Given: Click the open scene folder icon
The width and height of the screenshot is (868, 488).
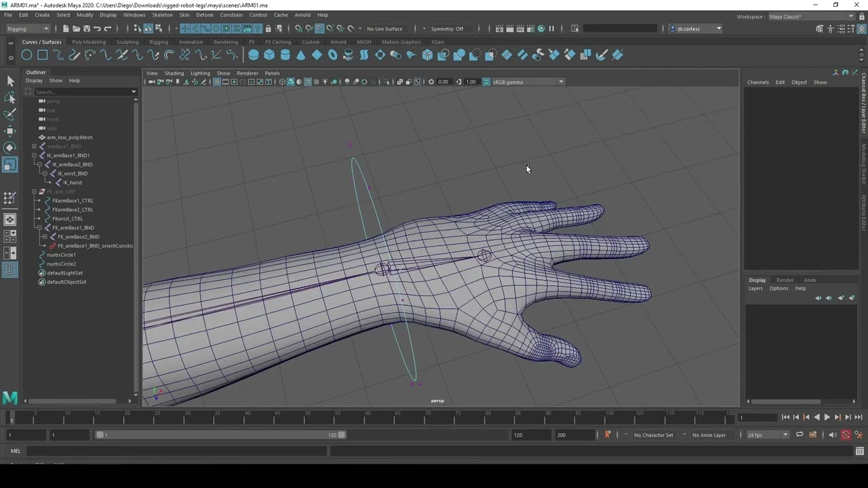Looking at the screenshot, I should coord(76,28).
